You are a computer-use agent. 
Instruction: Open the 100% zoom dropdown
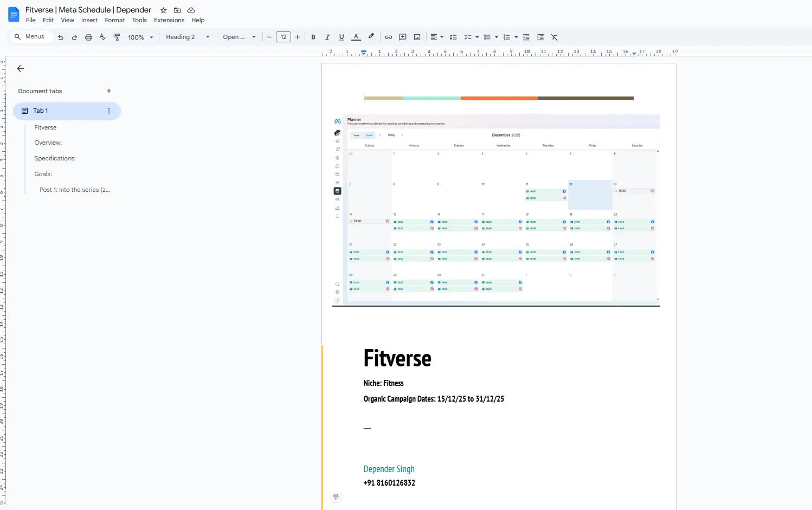click(x=140, y=37)
